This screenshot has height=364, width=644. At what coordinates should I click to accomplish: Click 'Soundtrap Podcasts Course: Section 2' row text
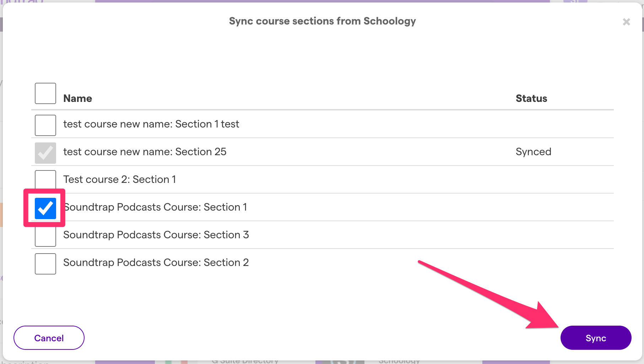pos(156,262)
